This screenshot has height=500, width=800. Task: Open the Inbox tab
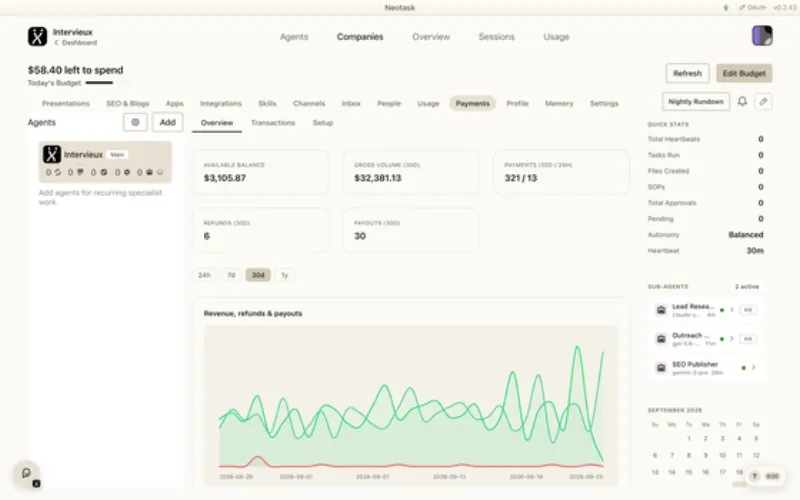(351, 104)
